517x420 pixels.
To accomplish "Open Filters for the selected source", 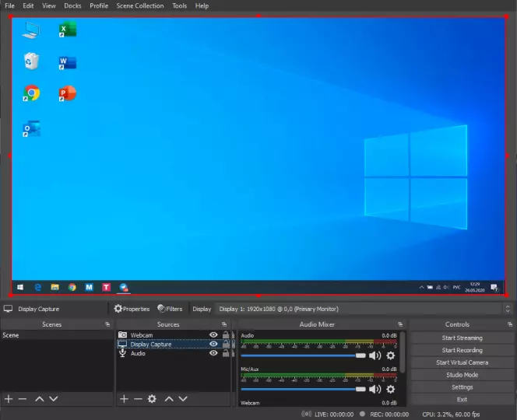I will [170, 309].
